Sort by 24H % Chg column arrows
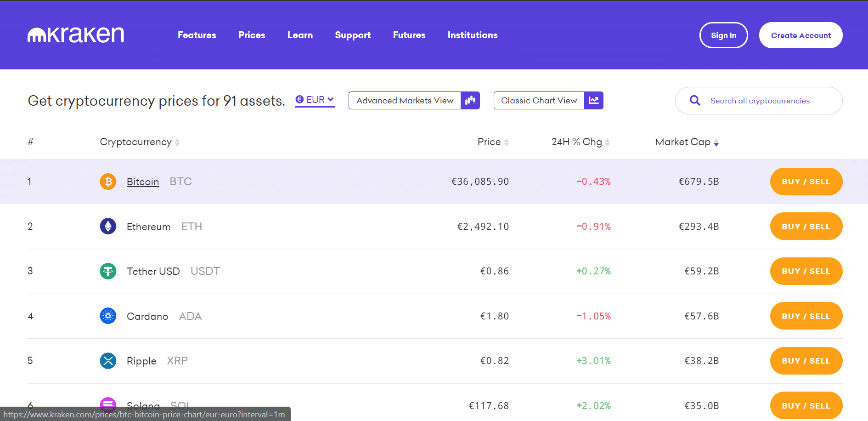868x421 pixels. pyautogui.click(x=607, y=142)
